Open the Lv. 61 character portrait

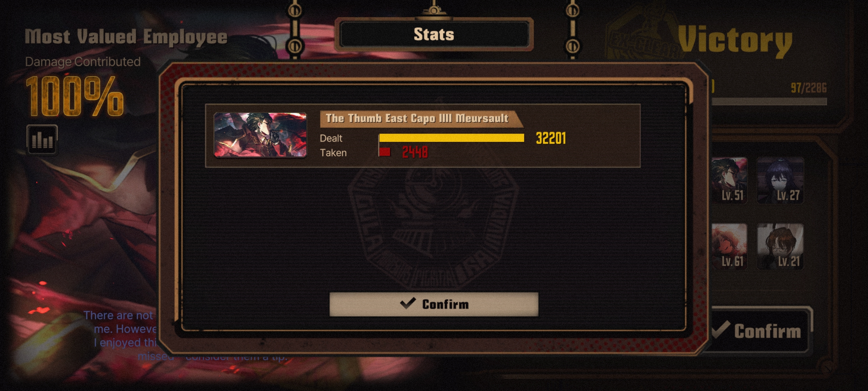coord(729,247)
